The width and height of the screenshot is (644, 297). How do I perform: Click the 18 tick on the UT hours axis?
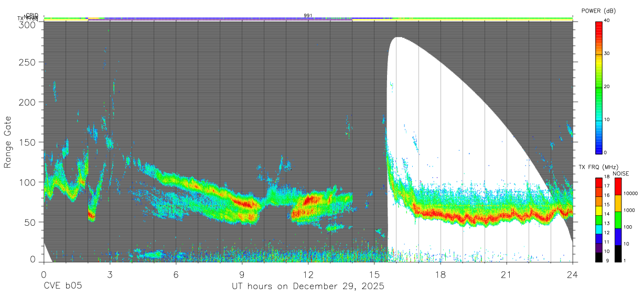point(441,274)
